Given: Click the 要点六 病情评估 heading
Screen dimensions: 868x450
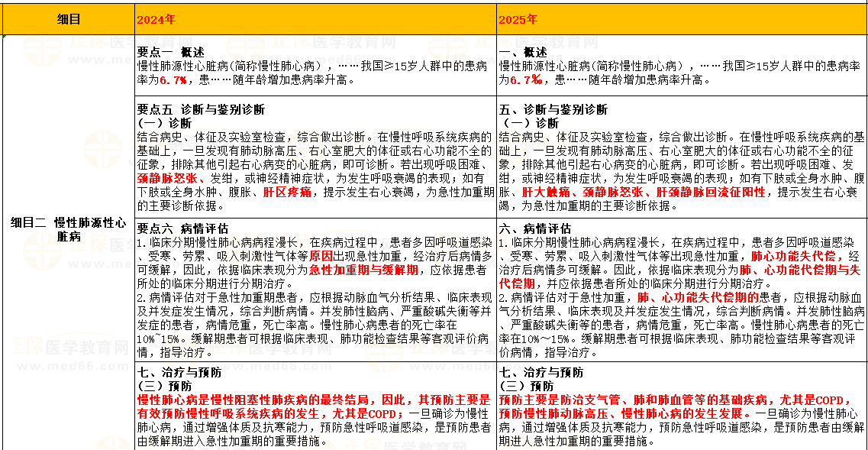Looking at the screenshot, I should [182, 228].
